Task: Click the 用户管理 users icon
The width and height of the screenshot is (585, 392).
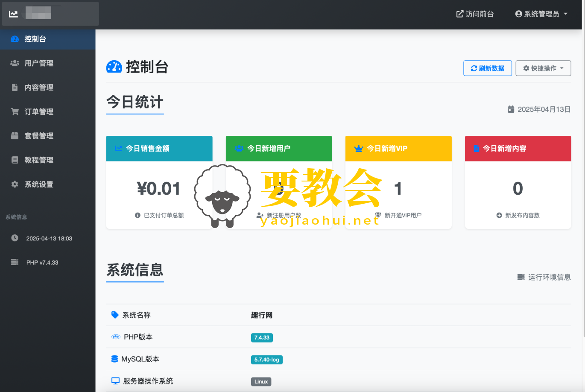Action: (15, 63)
